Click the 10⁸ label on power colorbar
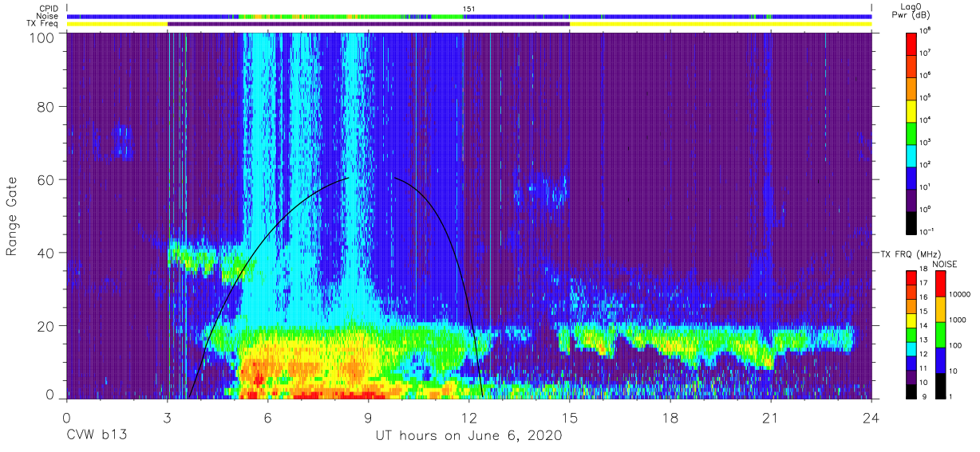The height and width of the screenshot is (452, 980). point(927,31)
